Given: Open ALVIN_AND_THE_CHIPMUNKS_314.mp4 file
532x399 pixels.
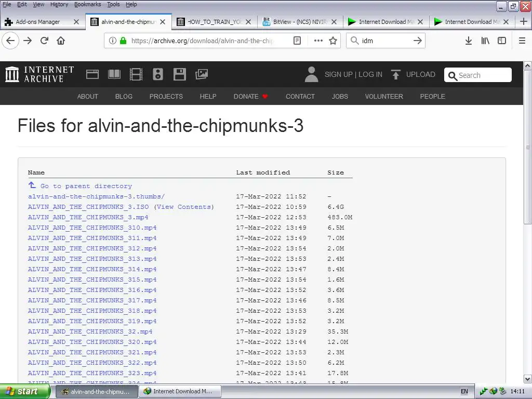Looking at the screenshot, I should (x=92, y=269).
